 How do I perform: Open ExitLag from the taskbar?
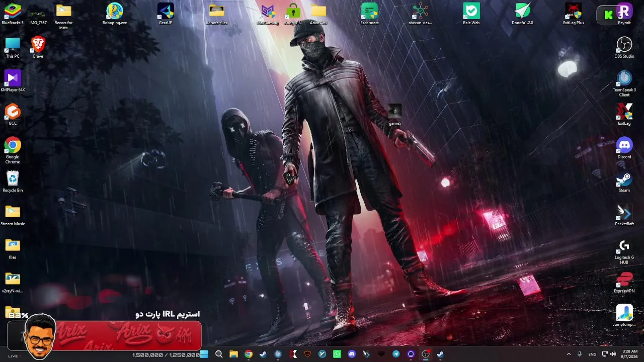pos(293,354)
